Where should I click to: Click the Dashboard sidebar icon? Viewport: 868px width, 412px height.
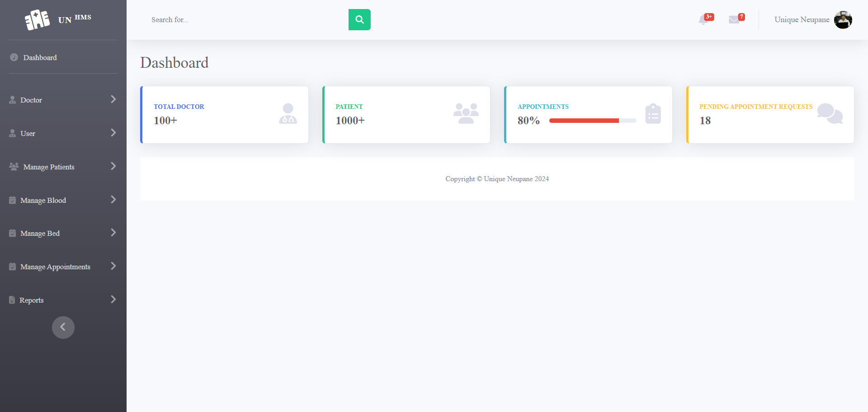[x=13, y=57]
